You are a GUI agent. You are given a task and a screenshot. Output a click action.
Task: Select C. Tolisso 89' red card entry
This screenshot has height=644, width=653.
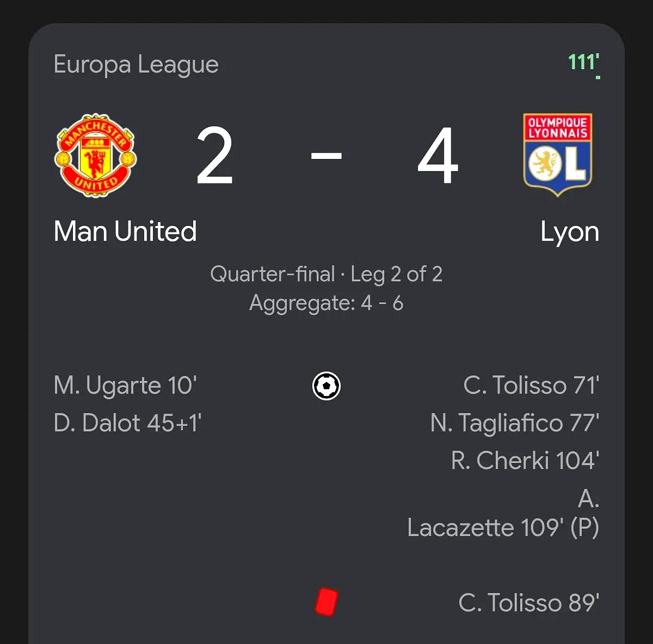coord(529,603)
